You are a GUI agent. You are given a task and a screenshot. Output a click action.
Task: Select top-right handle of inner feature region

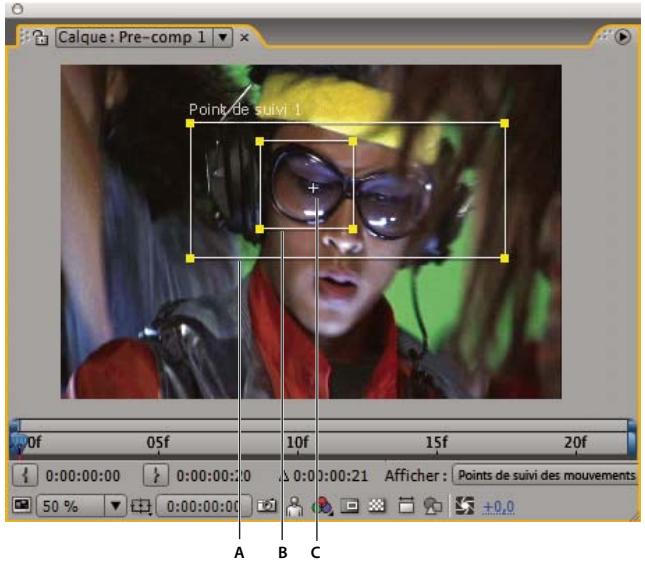click(353, 142)
